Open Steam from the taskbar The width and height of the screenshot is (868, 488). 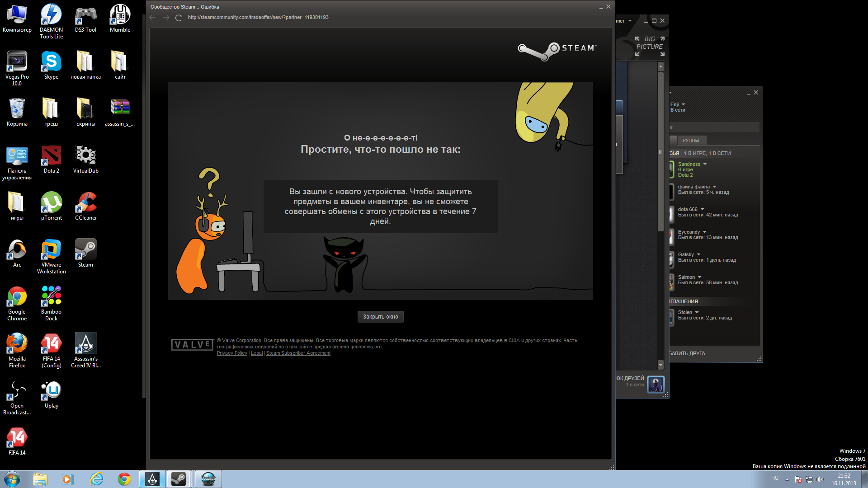(179, 479)
